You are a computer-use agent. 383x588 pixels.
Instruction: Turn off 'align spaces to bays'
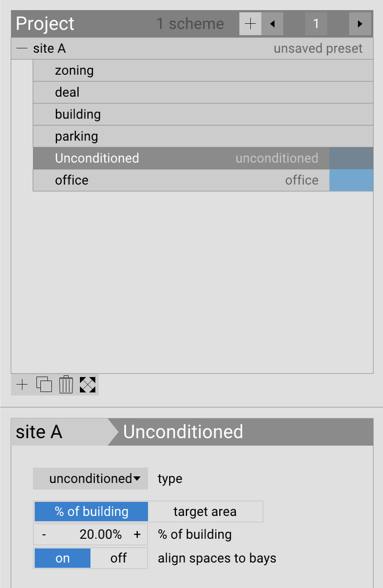click(x=118, y=558)
